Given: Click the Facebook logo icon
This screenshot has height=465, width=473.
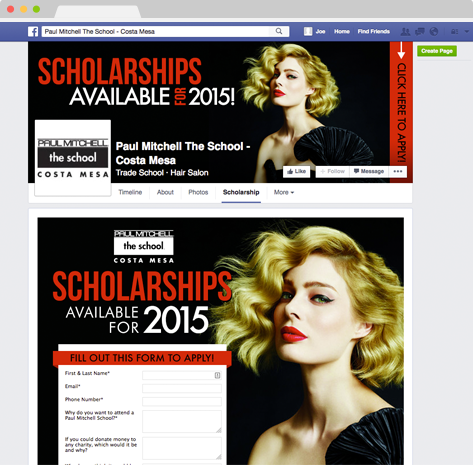Looking at the screenshot, I should (33, 32).
